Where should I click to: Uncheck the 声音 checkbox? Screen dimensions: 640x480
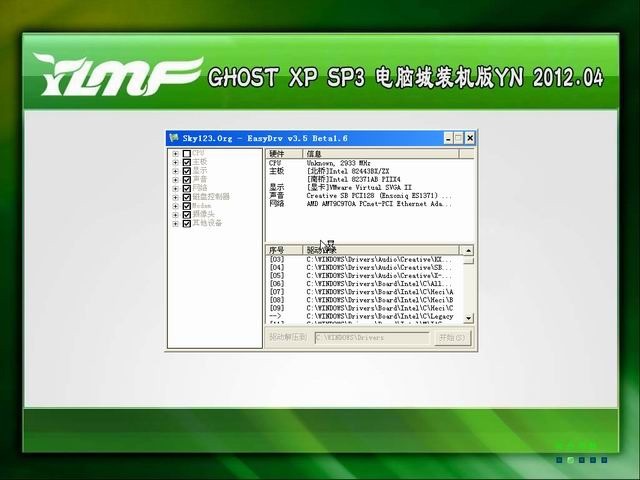(x=187, y=180)
